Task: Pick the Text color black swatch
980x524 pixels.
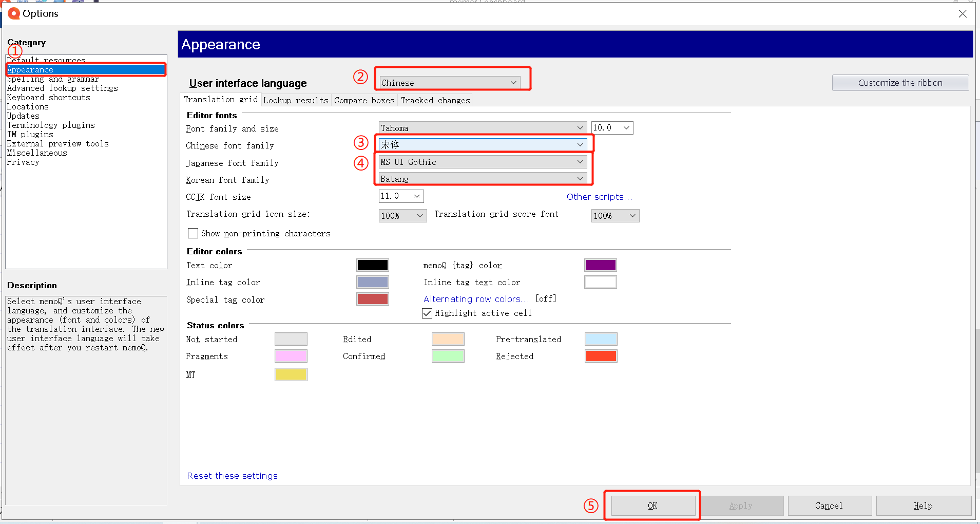Action: pyautogui.click(x=373, y=265)
